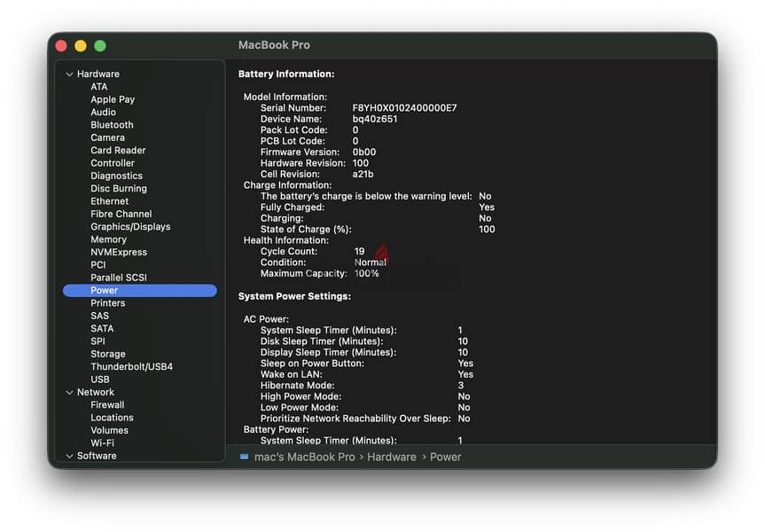This screenshot has width=765, height=532.
Task: Open Wi-Fi under Network
Action: (103, 442)
